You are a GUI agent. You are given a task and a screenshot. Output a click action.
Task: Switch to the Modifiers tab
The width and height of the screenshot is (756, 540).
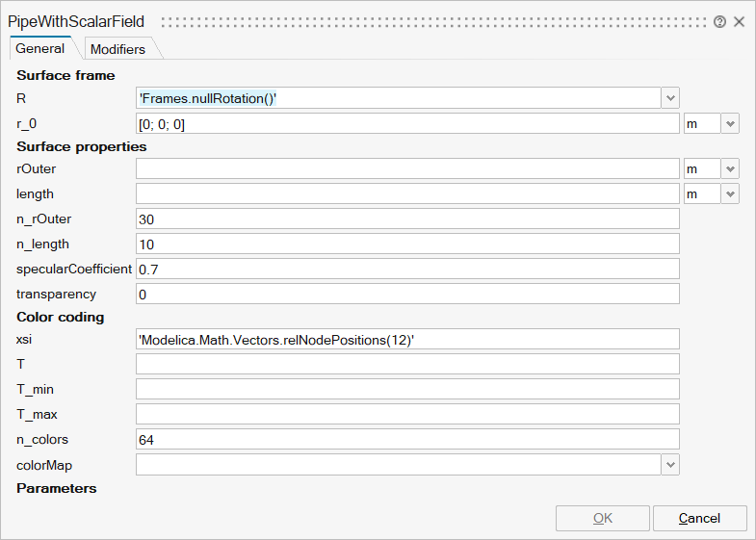[x=117, y=49]
